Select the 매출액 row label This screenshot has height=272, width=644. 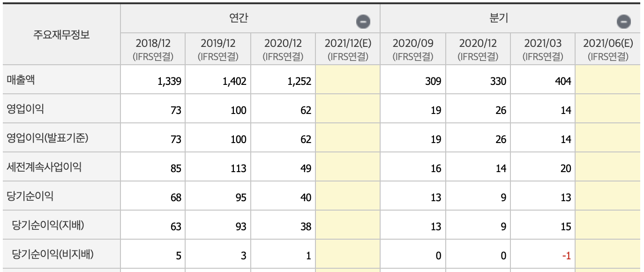[19, 80]
